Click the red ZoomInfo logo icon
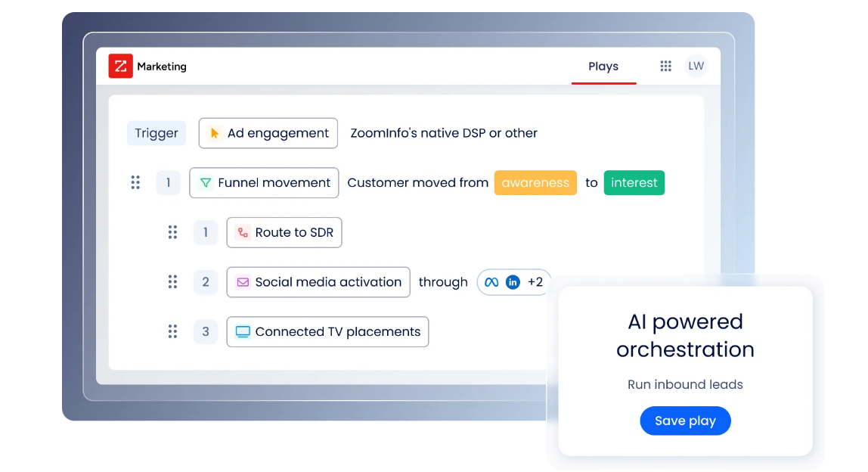The height and width of the screenshot is (472, 868). 120,66
